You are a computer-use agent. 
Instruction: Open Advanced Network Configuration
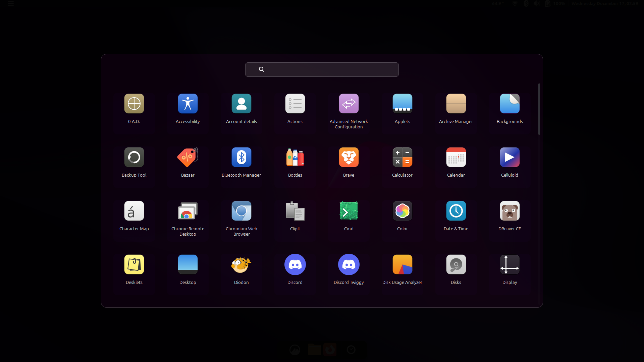[x=348, y=104]
